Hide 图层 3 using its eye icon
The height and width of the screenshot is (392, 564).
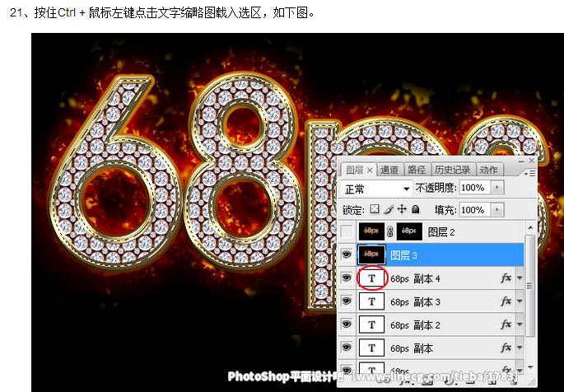347,256
